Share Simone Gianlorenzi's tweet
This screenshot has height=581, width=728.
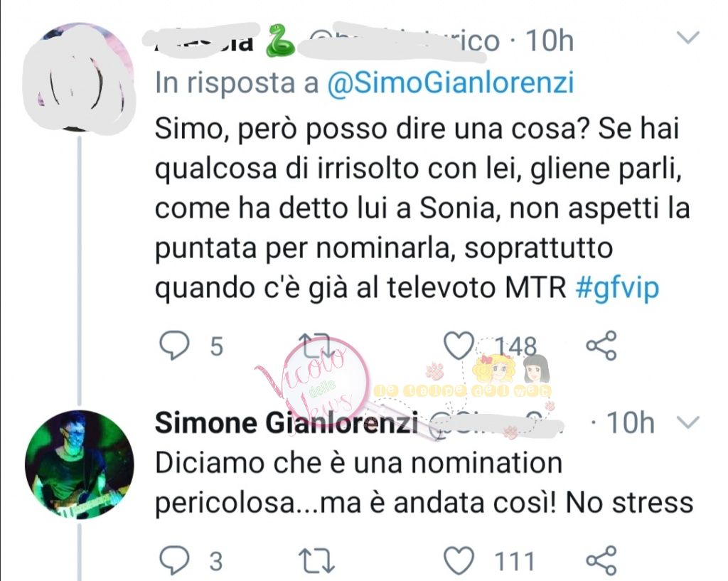click(x=601, y=561)
